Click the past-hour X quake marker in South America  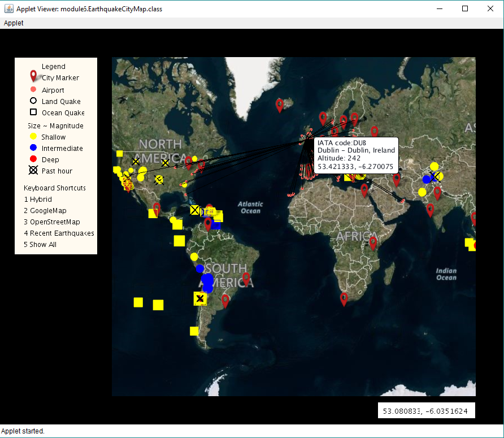(201, 298)
